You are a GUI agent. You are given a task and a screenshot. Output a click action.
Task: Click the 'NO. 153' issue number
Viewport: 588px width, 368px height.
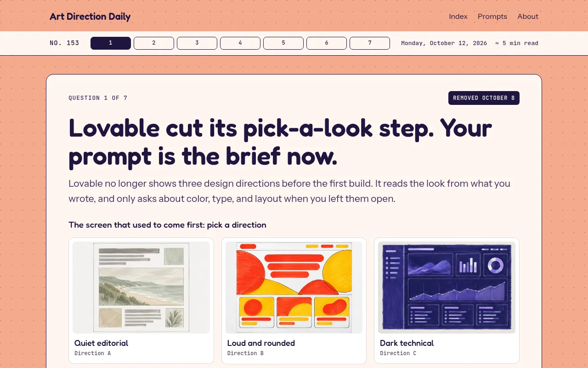pyautogui.click(x=64, y=43)
